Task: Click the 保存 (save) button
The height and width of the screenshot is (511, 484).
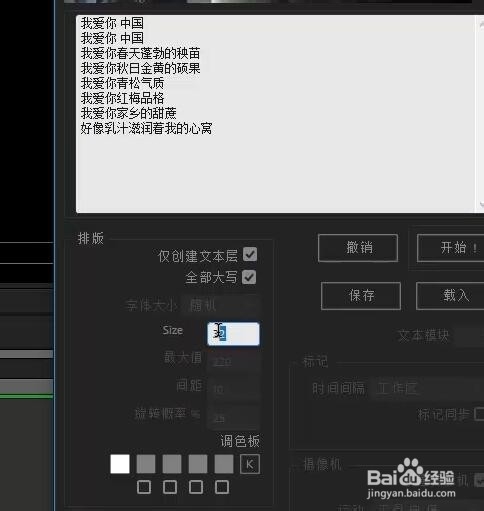Action: tap(361, 296)
